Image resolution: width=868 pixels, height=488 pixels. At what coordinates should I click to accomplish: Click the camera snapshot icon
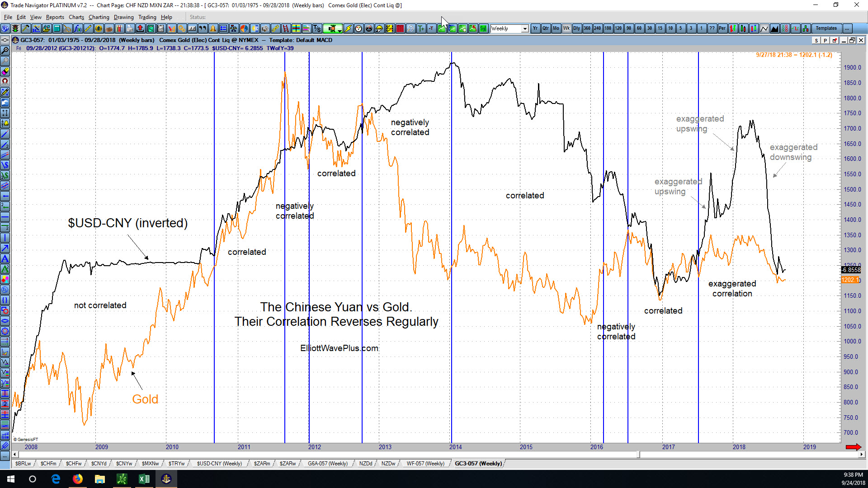pyautogui.click(x=265, y=28)
